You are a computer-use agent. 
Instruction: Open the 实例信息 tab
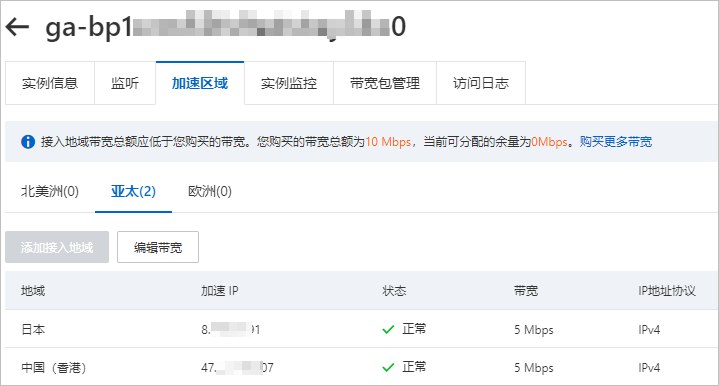click(50, 83)
